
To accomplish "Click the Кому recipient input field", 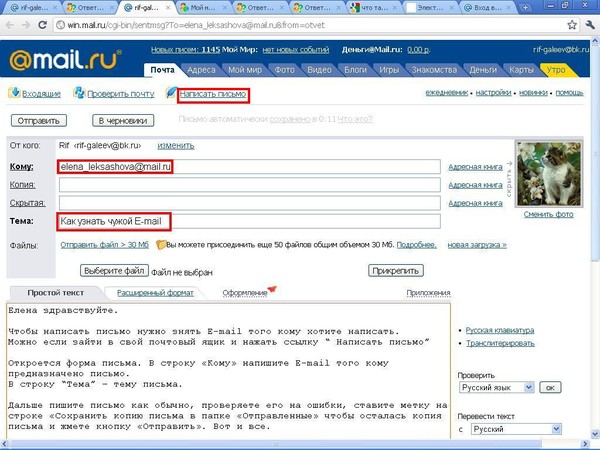I will click(x=249, y=167).
